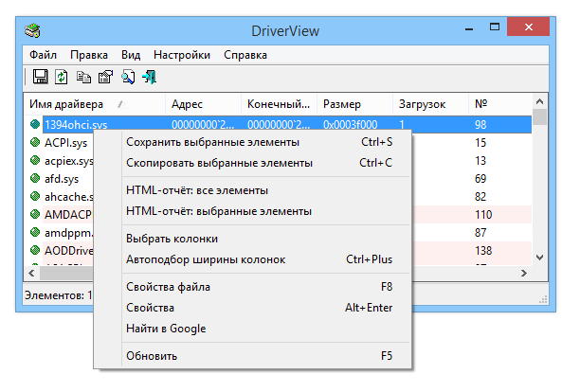Click Обновить in the context menu
Screen dimensions: 580x392
pyautogui.click(x=152, y=356)
